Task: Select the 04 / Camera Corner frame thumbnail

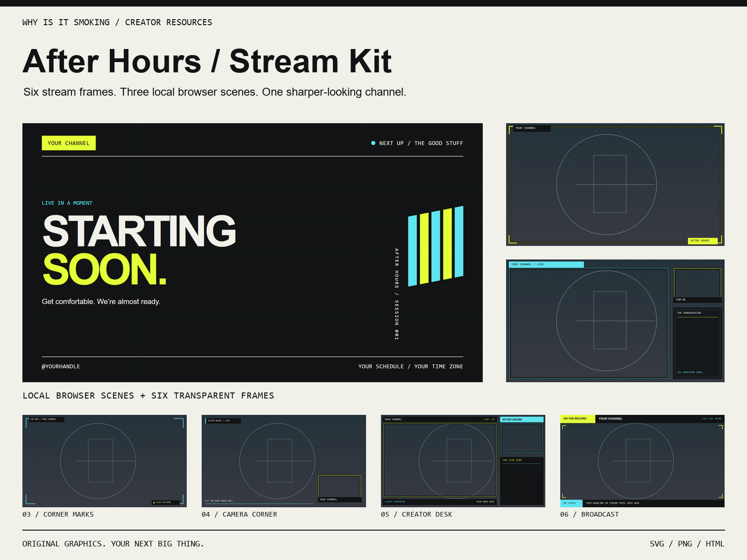Action: point(284,461)
